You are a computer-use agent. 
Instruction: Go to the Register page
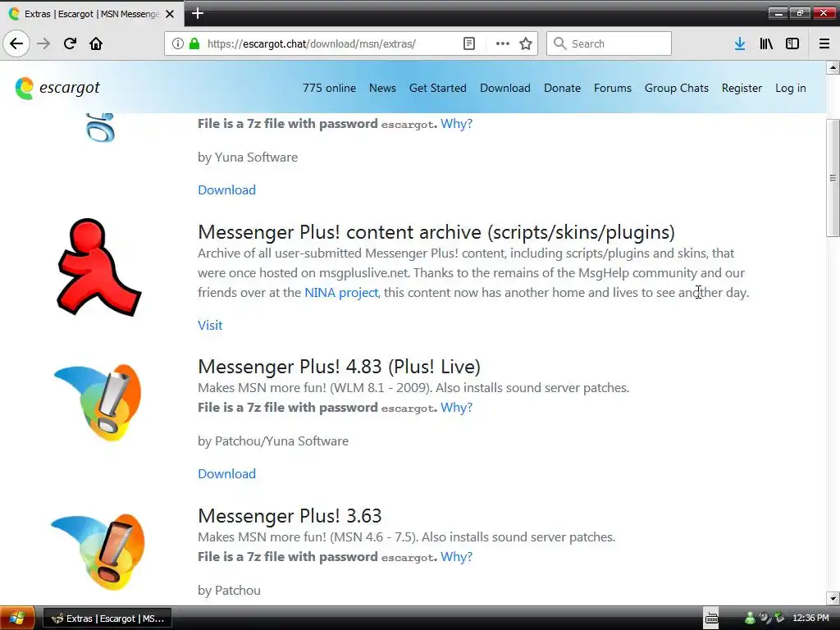pos(742,88)
